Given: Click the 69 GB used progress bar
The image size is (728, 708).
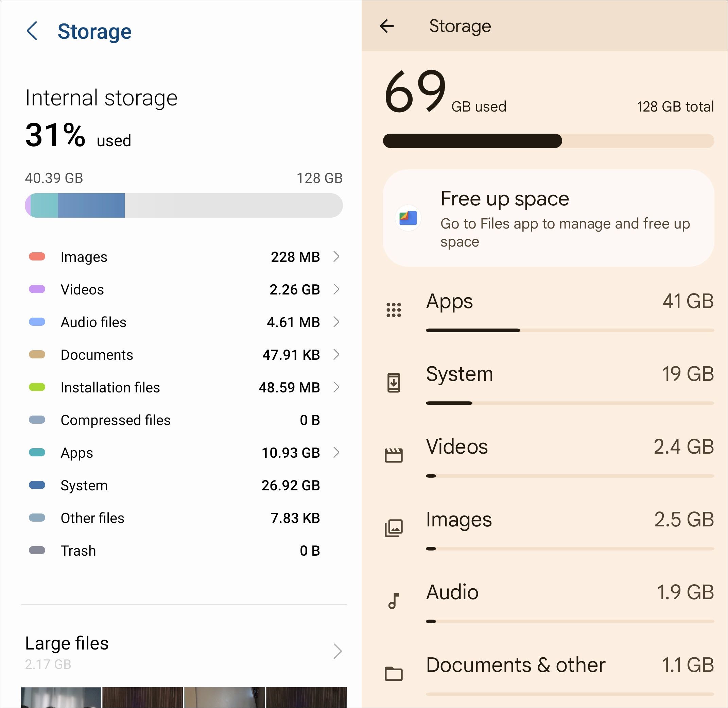Looking at the screenshot, I should (549, 141).
